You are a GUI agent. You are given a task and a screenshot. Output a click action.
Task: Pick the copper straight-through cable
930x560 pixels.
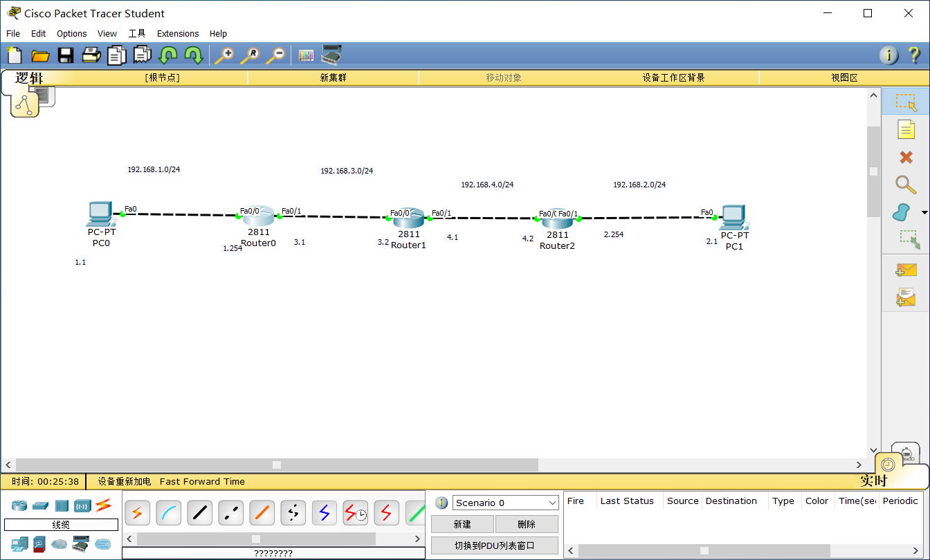click(x=199, y=513)
